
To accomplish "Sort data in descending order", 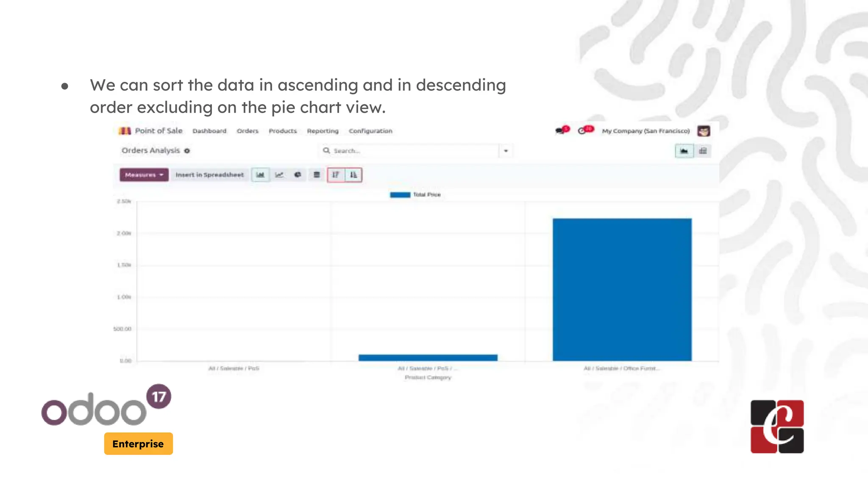I will point(336,175).
